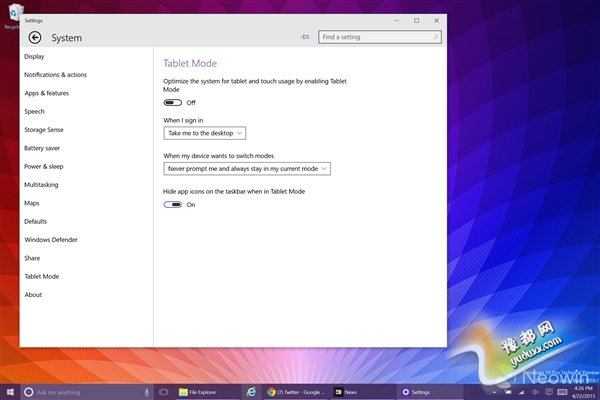
Task: Switch to the Twitter Chrome taskbar window
Action: [x=294, y=392]
